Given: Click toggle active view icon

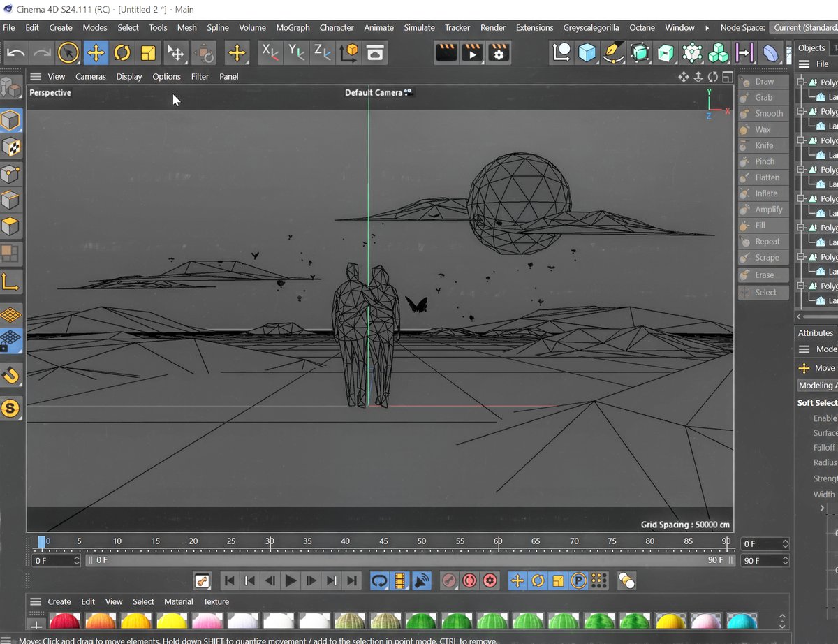Looking at the screenshot, I should point(728,77).
